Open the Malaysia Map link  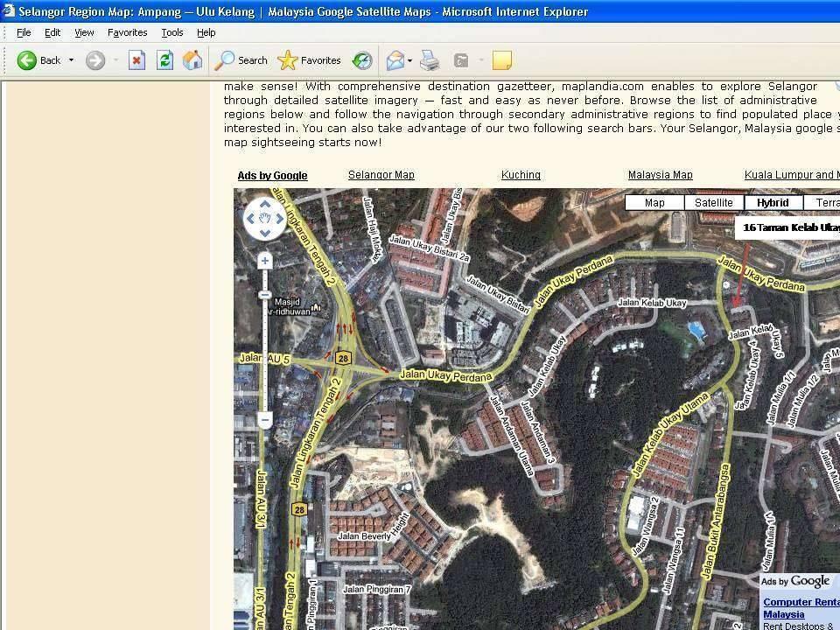tap(661, 175)
